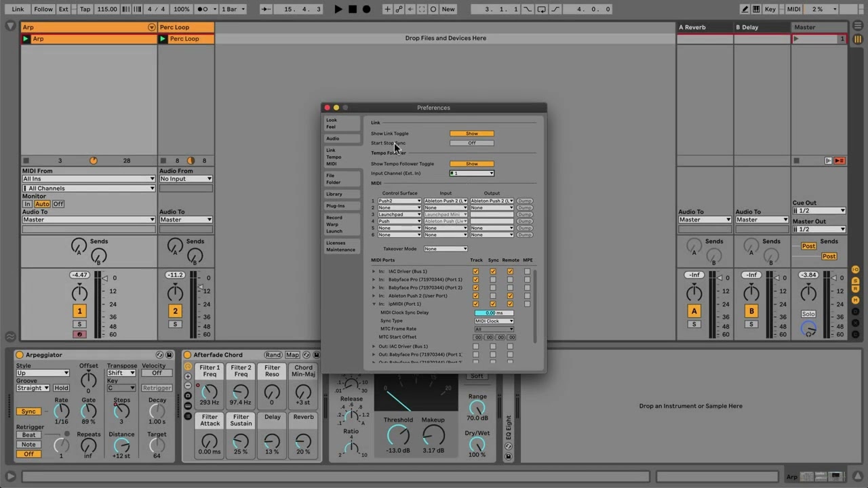The height and width of the screenshot is (488, 868).
Task: Expand IAC Driver (Bus 1) input port
Action: coord(374,271)
